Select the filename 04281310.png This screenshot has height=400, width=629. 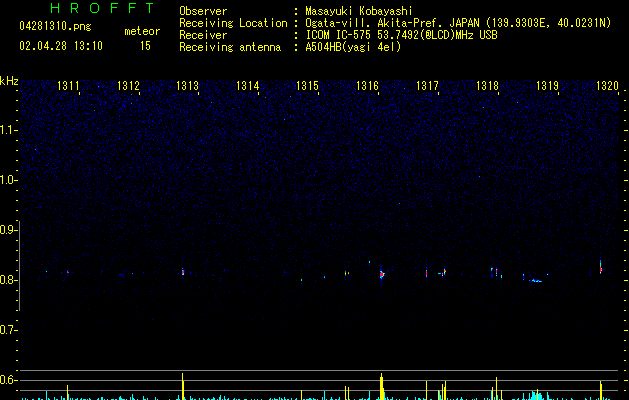(x=55, y=26)
